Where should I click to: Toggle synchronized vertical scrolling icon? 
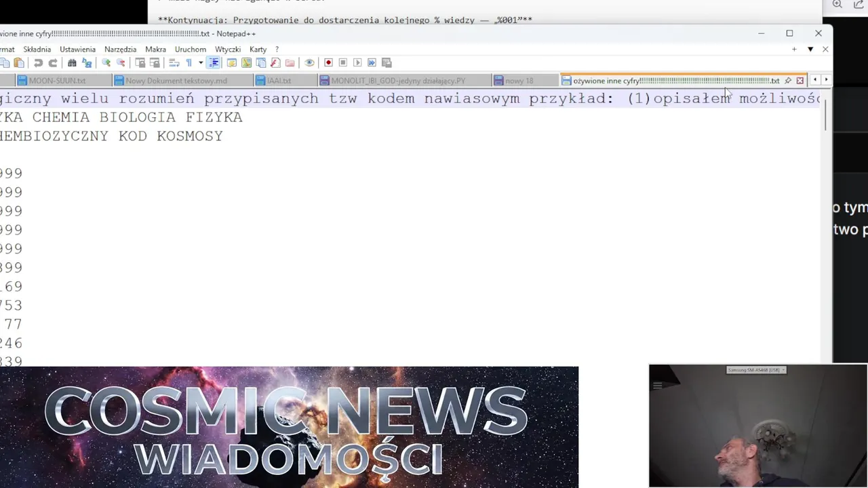pyautogui.click(x=140, y=63)
